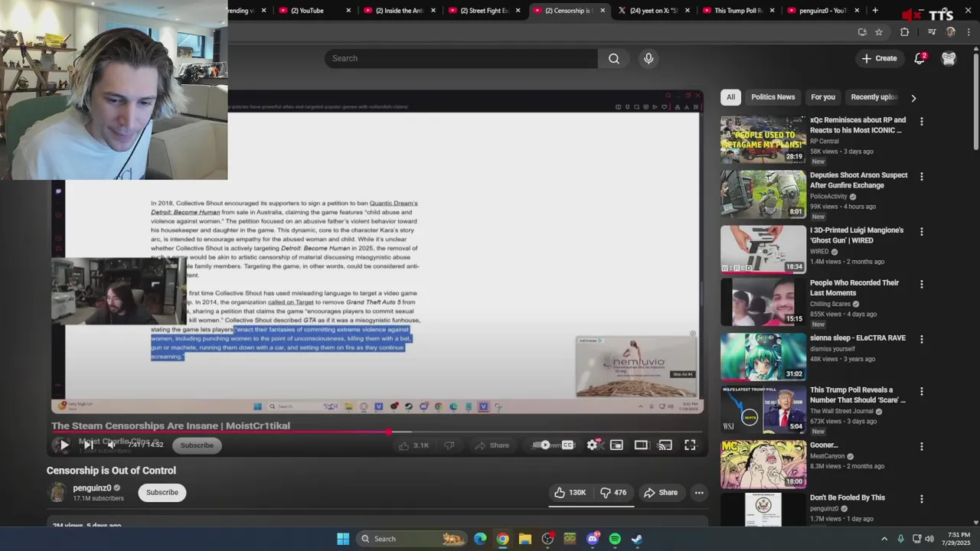The height and width of the screenshot is (551, 980).
Task: Open options for 3D-Printed Luigi Mangione video
Action: click(x=921, y=232)
